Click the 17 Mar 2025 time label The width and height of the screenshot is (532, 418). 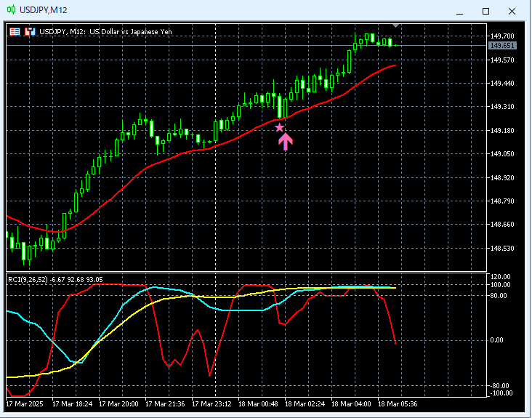tap(25, 404)
